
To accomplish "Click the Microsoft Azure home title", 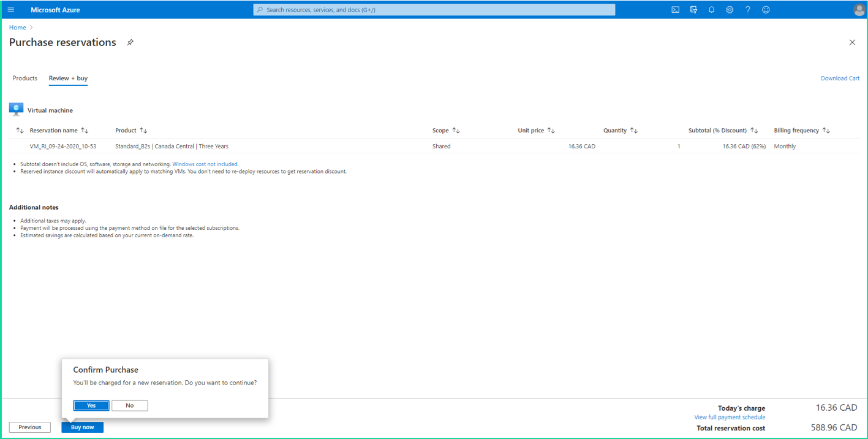I will pyautogui.click(x=55, y=10).
